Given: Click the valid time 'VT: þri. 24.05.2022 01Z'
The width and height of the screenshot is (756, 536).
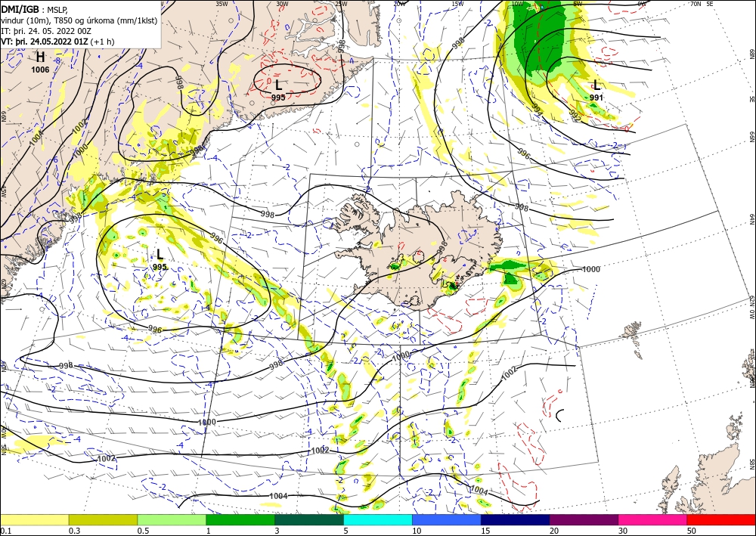Looking at the screenshot, I should click(45, 42).
